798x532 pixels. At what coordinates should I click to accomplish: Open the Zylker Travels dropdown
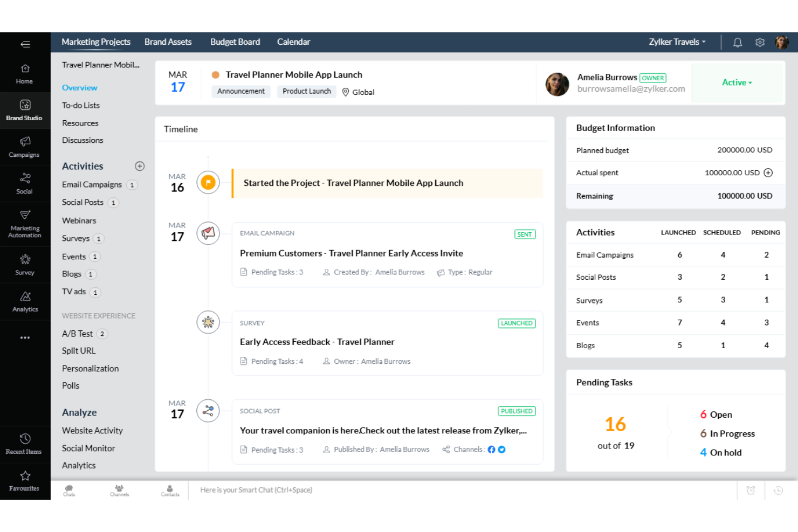point(677,42)
